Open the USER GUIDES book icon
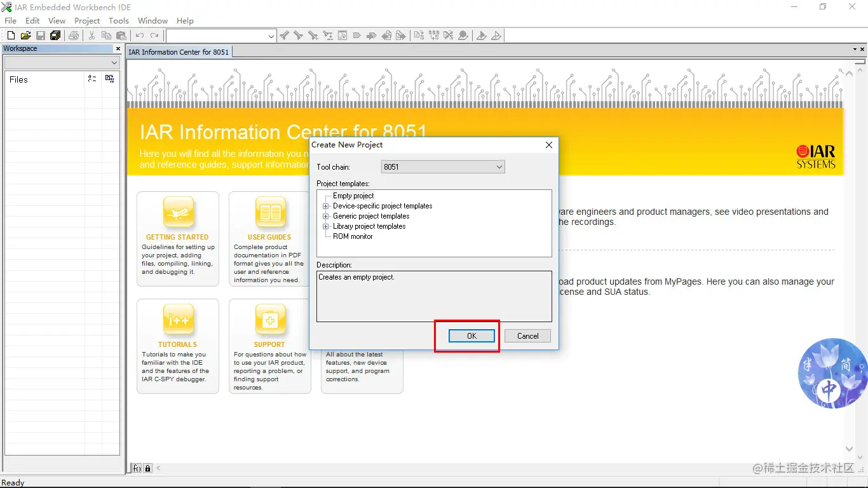The width and height of the screenshot is (868, 488). (x=271, y=212)
